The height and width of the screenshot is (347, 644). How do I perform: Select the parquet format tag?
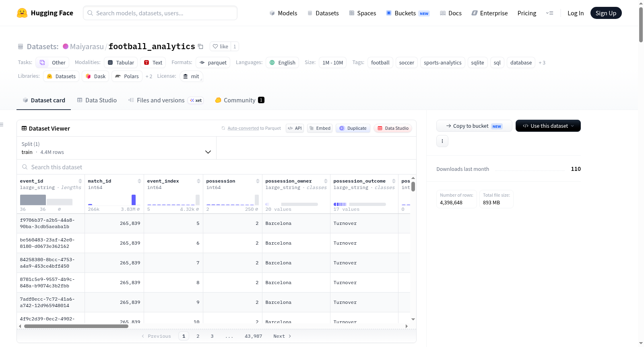(x=213, y=62)
